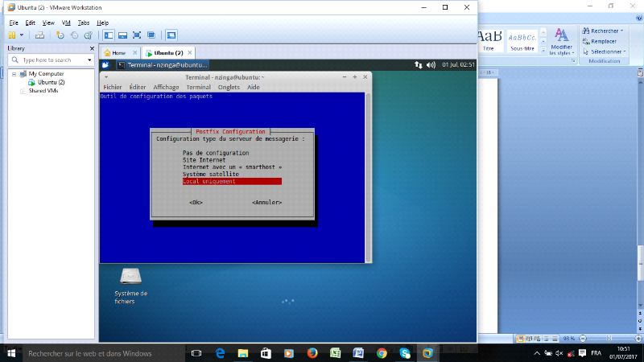Open Sélectionner dropdown in Word
Viewport: 644px width, 362px height.
[x=605, y=51]
